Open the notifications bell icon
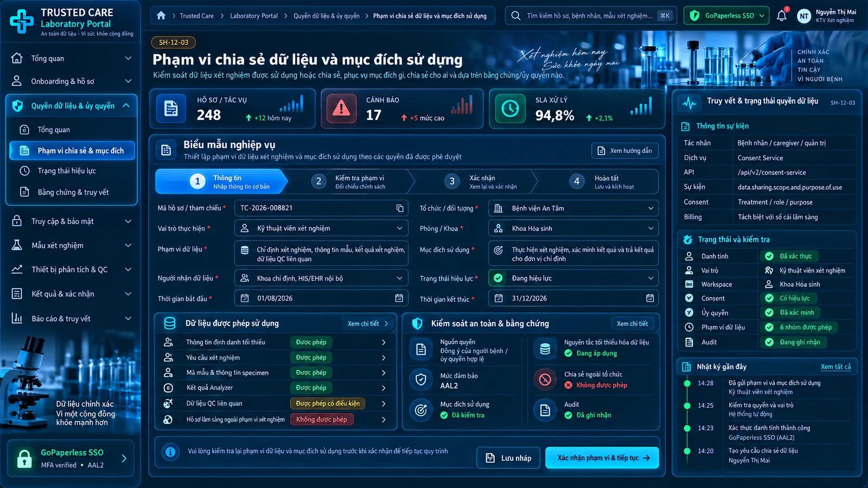This screenshot has width=868, height=488. [x=781, y=16]
